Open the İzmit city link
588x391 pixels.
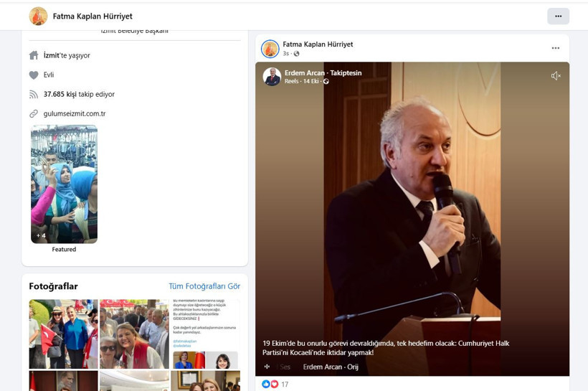click(x=51, y=55)
